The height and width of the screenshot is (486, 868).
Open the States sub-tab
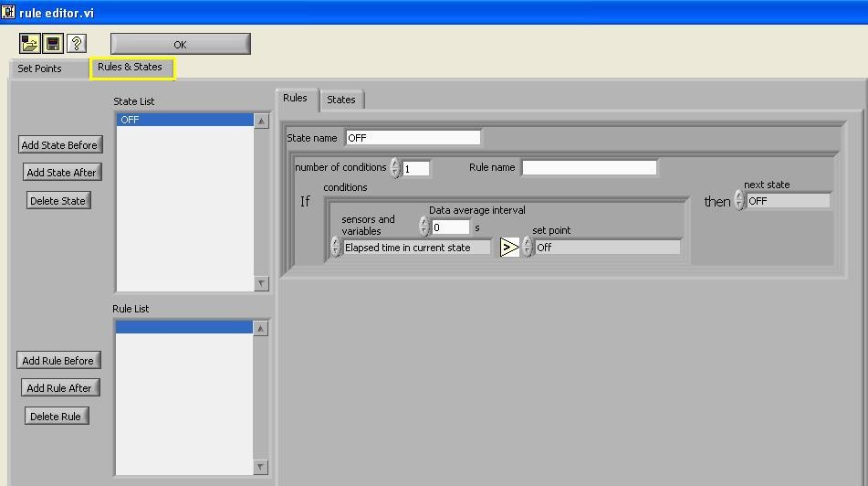tap(341, 100)
